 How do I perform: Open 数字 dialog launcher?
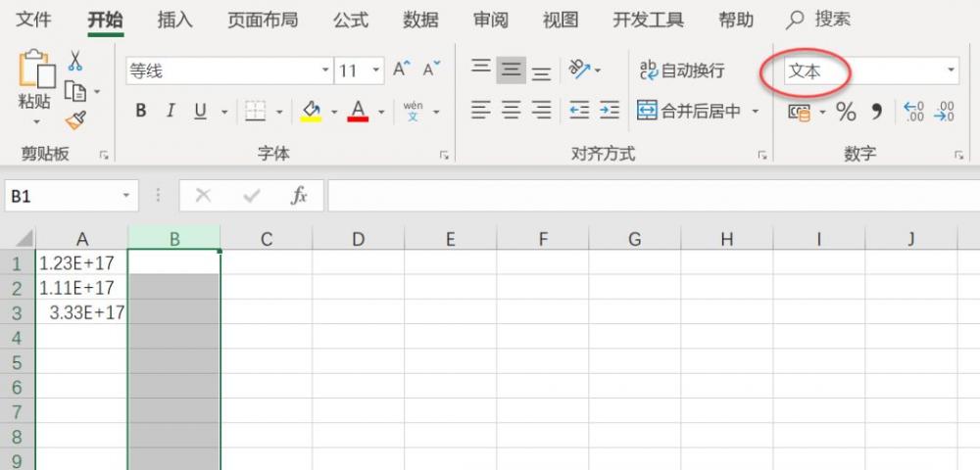[x=958, y=156]
